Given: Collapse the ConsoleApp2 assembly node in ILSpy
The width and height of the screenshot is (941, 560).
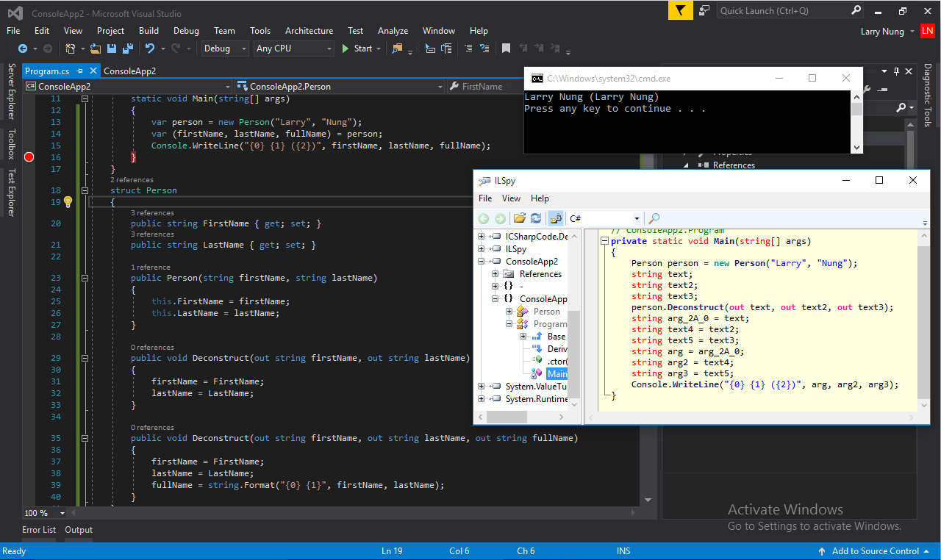Looking at the screenshot, I should click(482, 262).
